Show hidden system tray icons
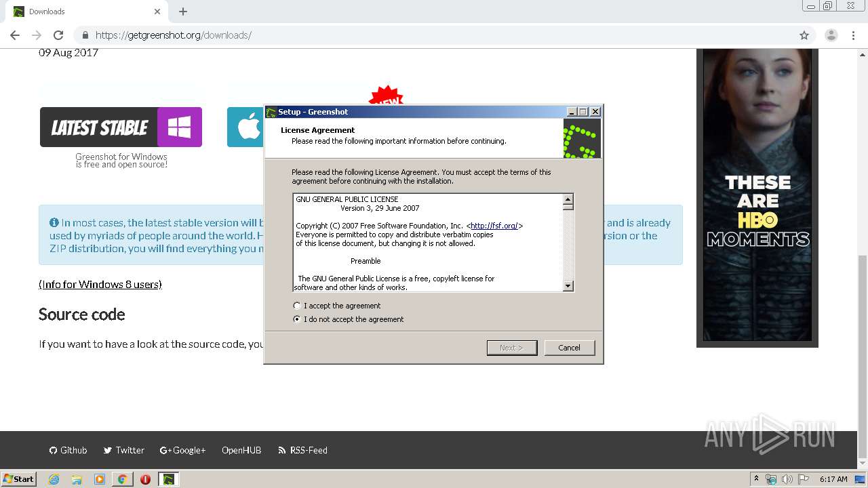868x488 pixels. coord(756,479)
